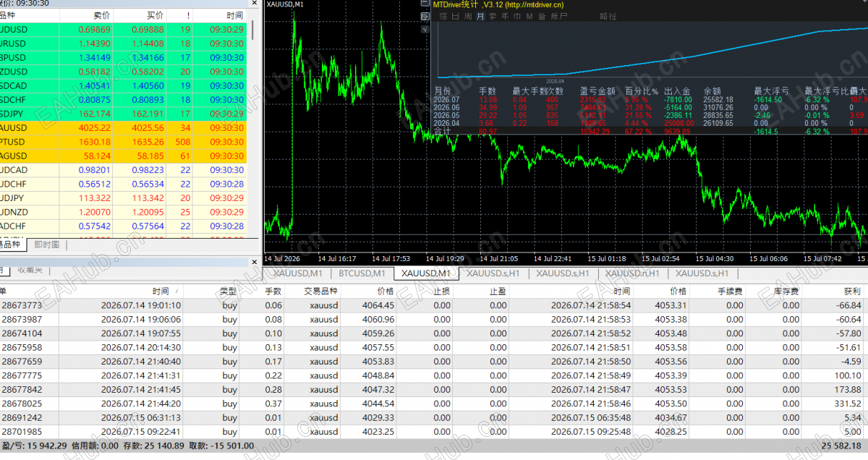This screenshot has height=460, width=868.
Task: Close the Market Watch panel with X
Action: 254,3
